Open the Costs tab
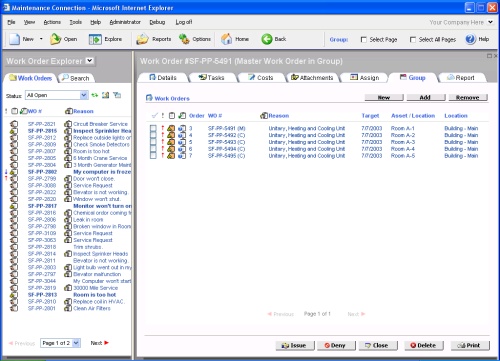The height and width of the screenshot is (361, 500). pyautogui.click(x=261, y=78)
